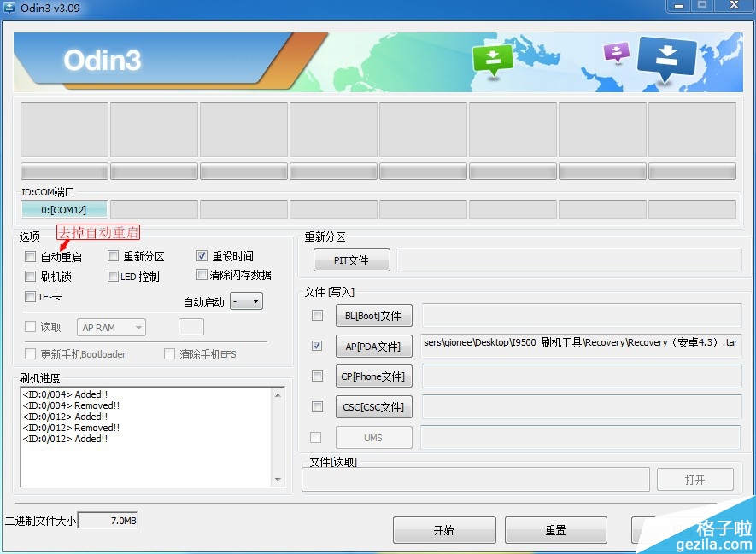Click the small field beside AP RAM
The width and height of the screenshot is (756, 554).
point(191,327)
